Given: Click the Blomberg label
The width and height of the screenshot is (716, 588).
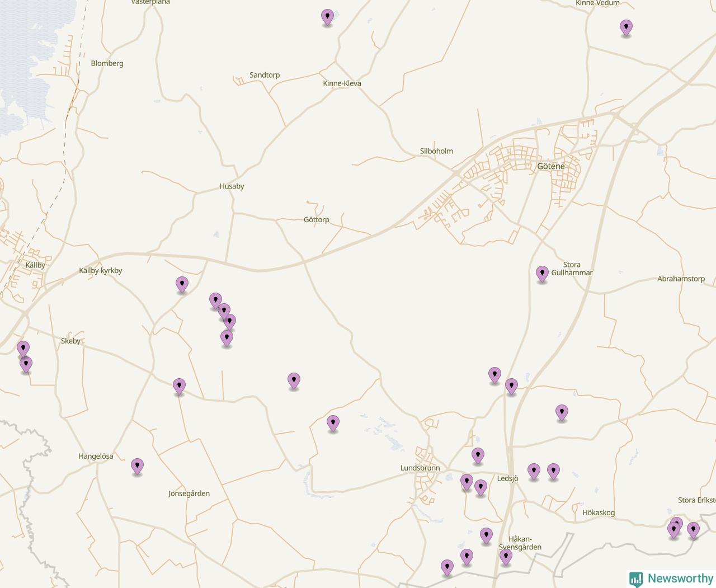Looking at the screenshot, I should pyautogui.click(x=107, y=63).
